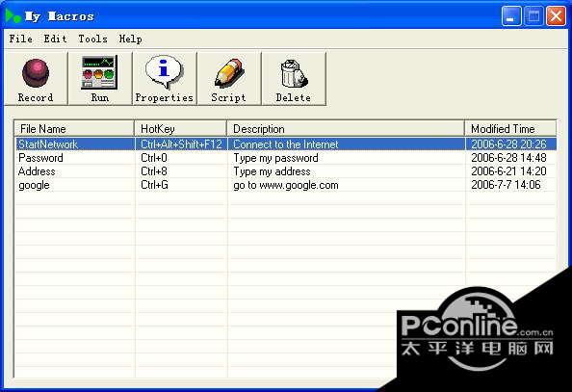Image resolution: width=572 pixels, height=392 pixels.
Task: Select the Address macro row
Action: pos(286,171)
